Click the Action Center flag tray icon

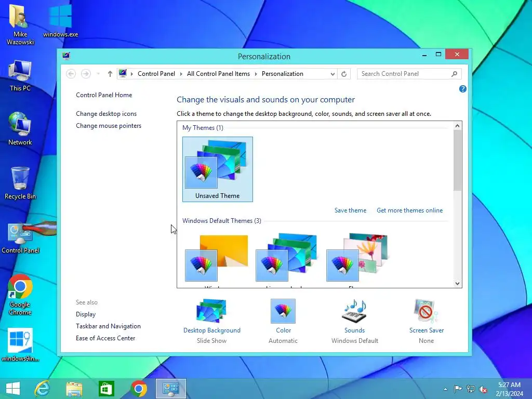tap(458, 389)
